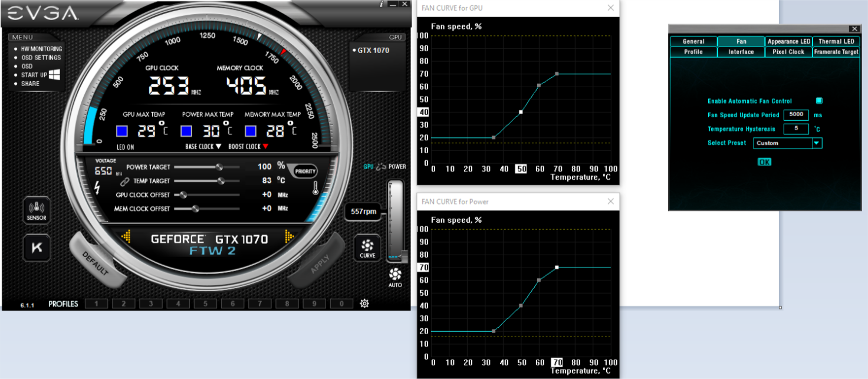Click the Fan Speed Update Period field
This screenshot has height=379, width=868.
pos(796,115)
